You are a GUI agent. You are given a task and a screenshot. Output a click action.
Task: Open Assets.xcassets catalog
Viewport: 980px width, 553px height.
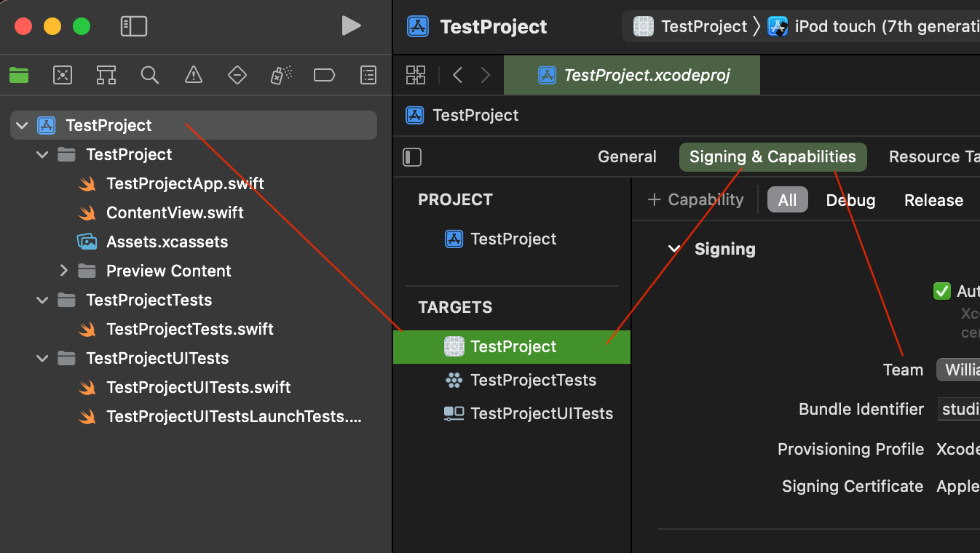(152, 242)
